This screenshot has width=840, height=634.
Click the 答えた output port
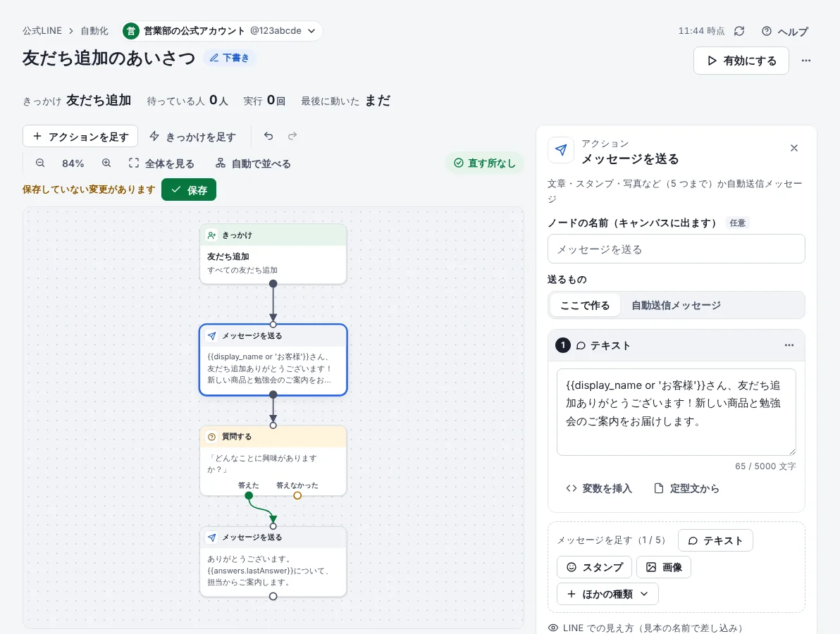click(x=249, y=495)
